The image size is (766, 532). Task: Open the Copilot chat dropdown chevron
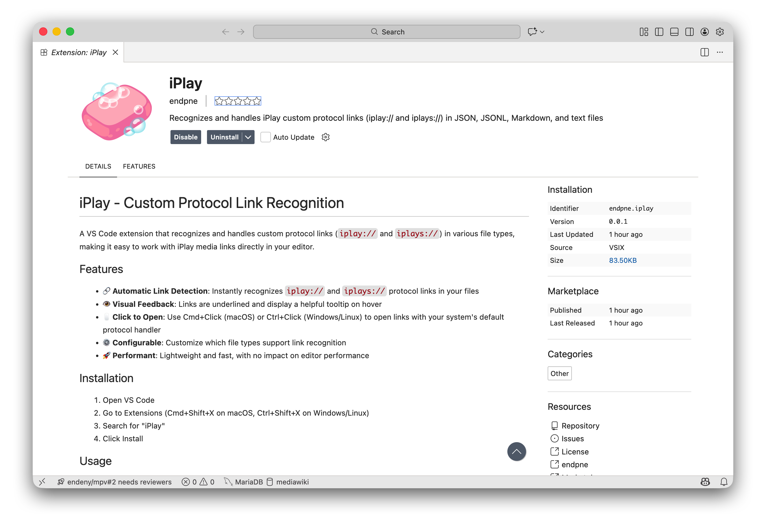[x=542, y=32]
